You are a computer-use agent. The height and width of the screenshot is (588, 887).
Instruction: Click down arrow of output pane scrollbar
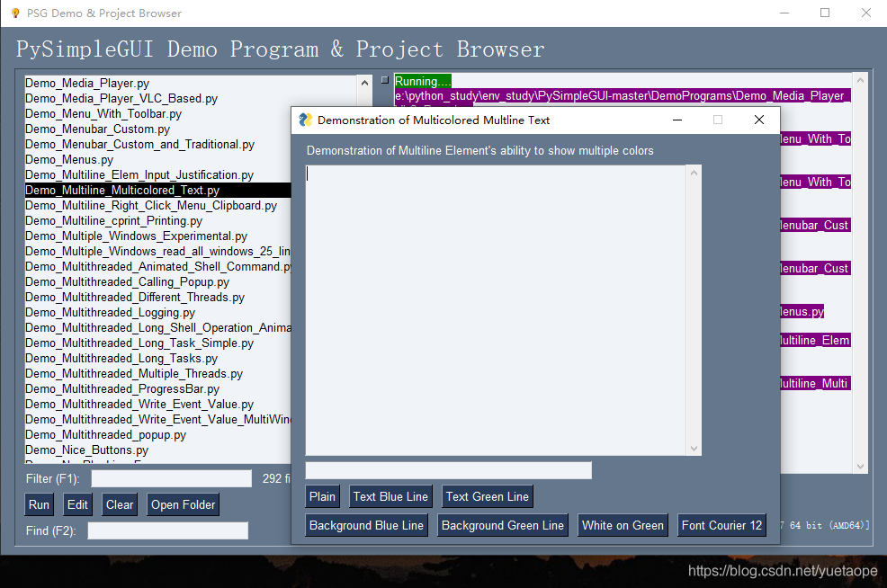click(x=860, y=467)
